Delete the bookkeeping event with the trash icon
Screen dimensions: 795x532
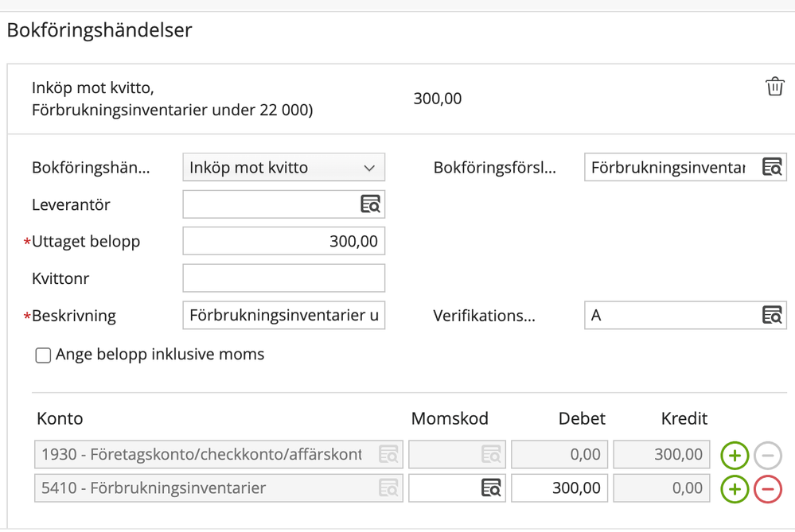pyautogui.click(x=775, y=87)
